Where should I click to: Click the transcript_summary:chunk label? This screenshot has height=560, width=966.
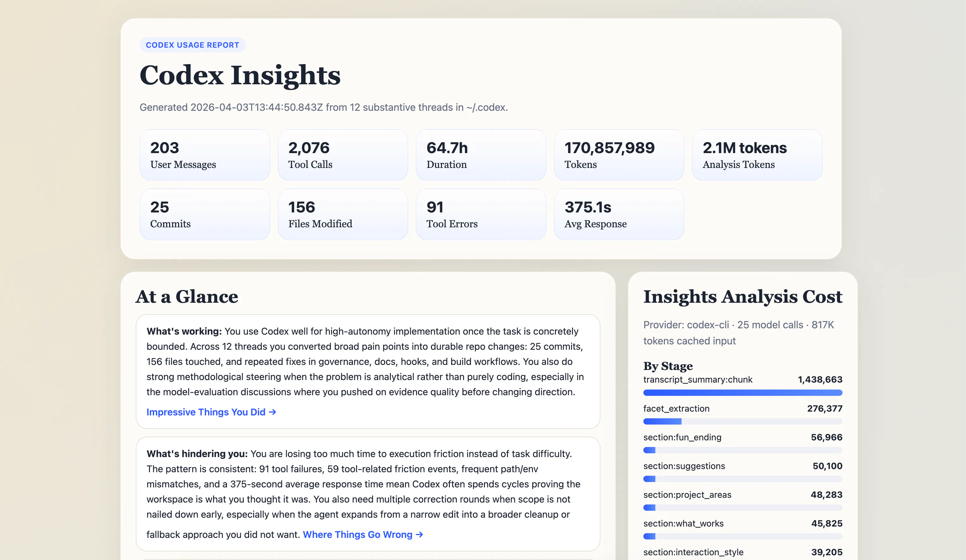tap(698, 379)
